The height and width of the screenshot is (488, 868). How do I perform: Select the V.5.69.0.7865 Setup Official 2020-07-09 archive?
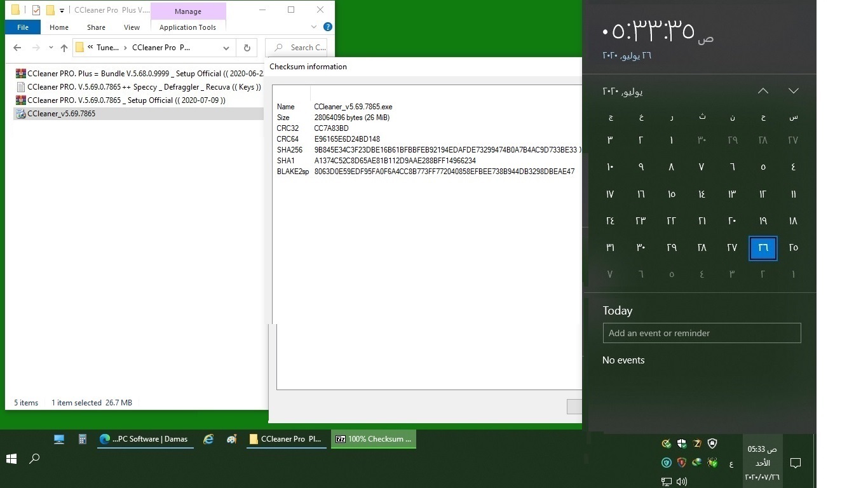[x=120, y=100]
